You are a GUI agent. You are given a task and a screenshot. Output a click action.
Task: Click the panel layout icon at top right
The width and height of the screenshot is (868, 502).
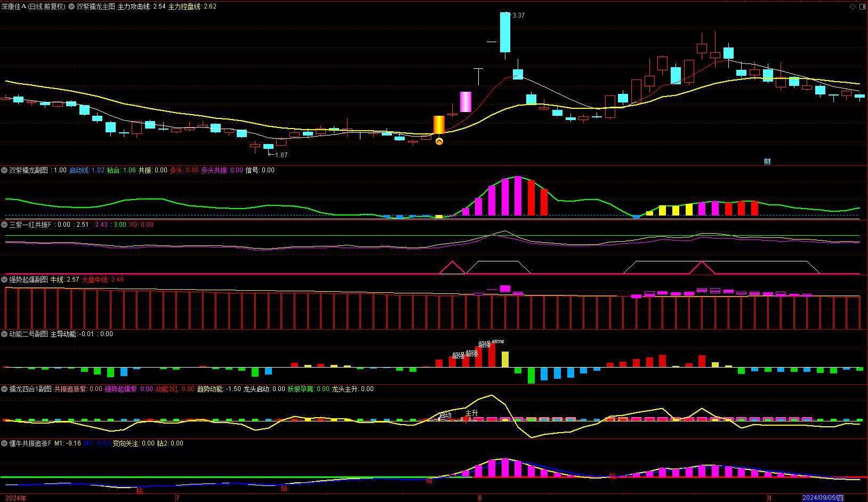point(862,7)
